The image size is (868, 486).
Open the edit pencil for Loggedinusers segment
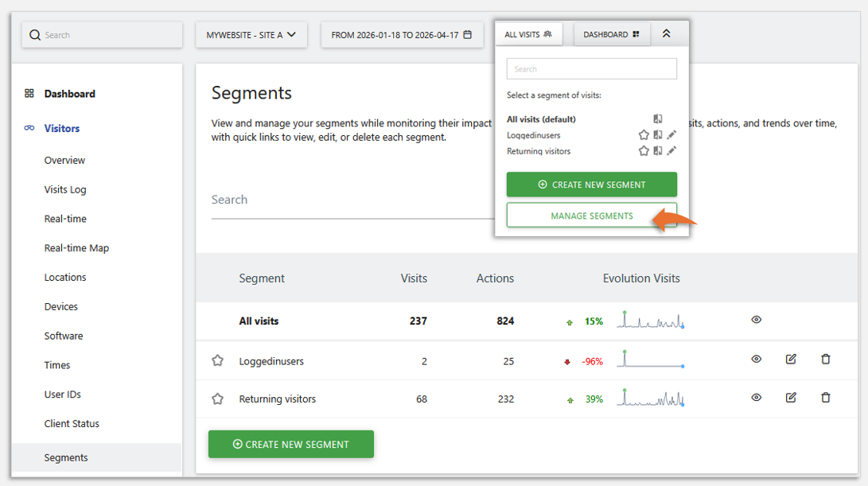point(671,134)
